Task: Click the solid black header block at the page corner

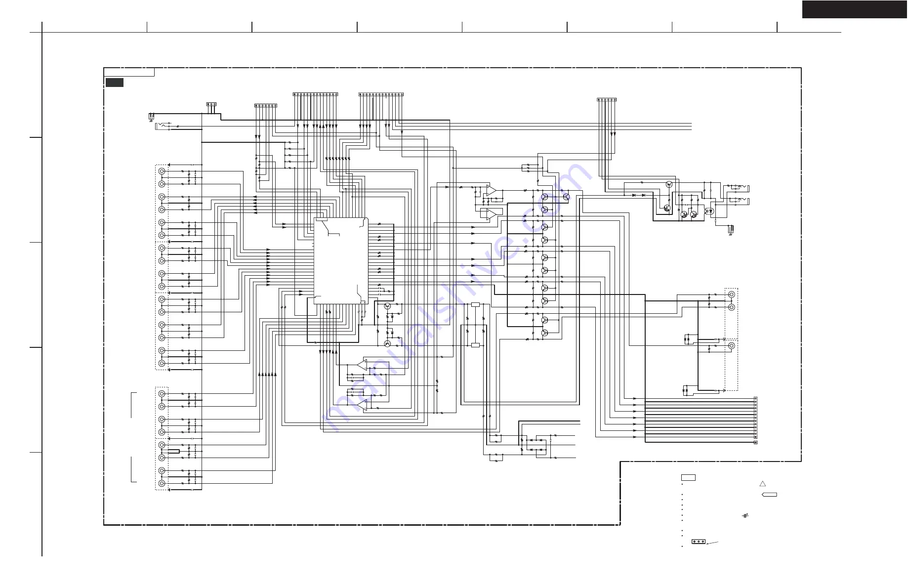Action: point(855,9)
